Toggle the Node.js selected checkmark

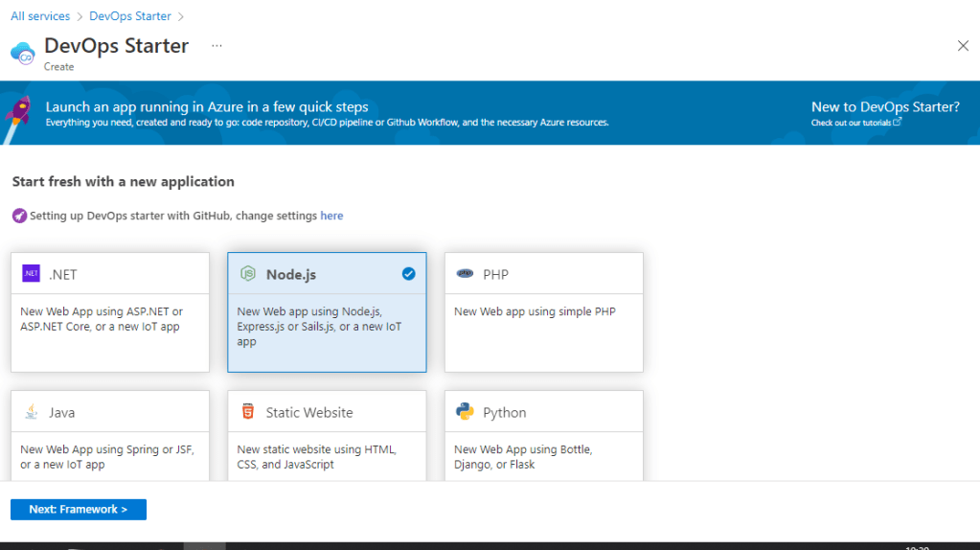pos(409,274)
